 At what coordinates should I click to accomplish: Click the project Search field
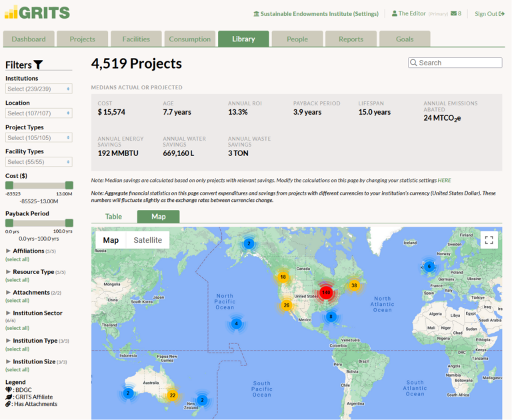tap(455, 63)
